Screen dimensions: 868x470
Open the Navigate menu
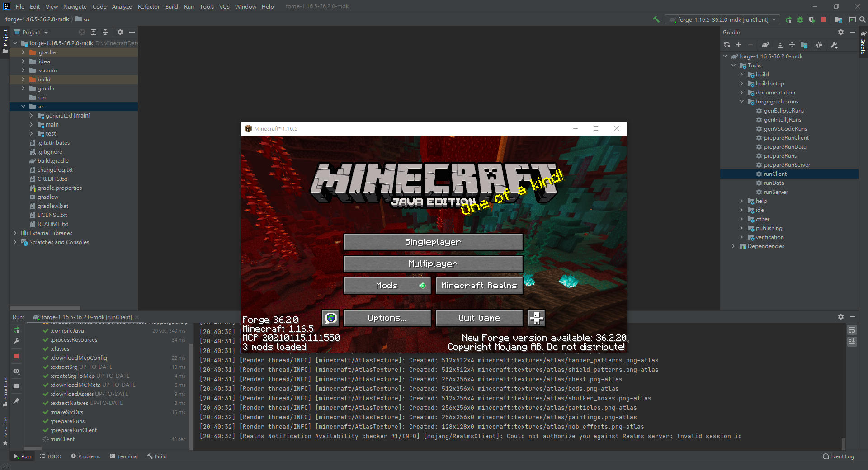point(75,6)
